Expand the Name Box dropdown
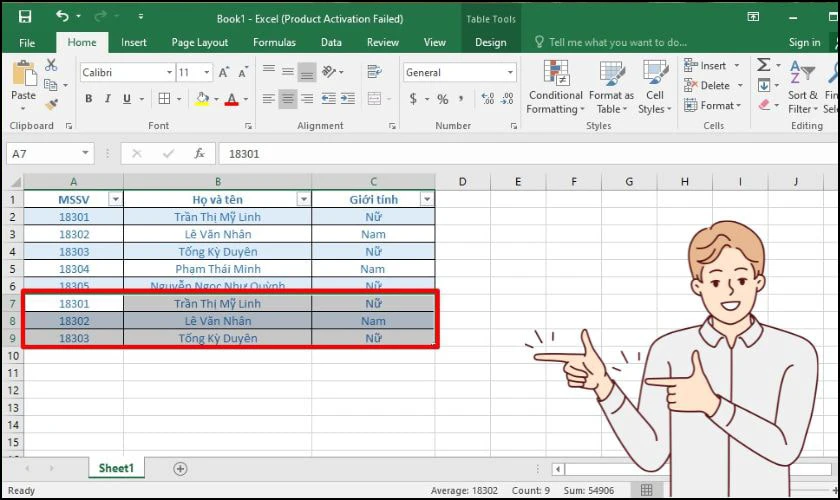This screenshot has height=500, width=840. tap(85, 154)
